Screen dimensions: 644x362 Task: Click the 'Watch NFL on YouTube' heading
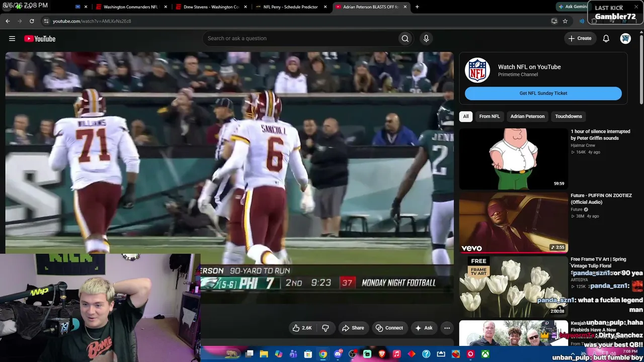(x=529, y=67)
